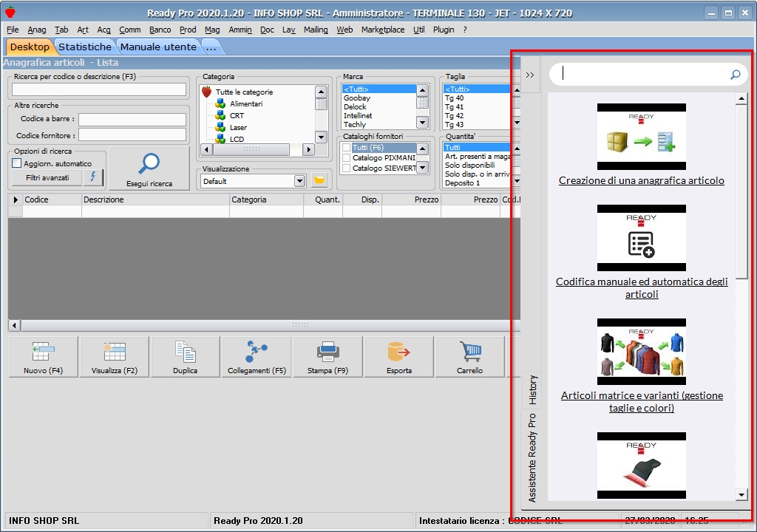The height and width of the screenshot is (532, 757).
Task: Check the Tutti (F6) supplier catalog box
Action: (x=346, y=147)
